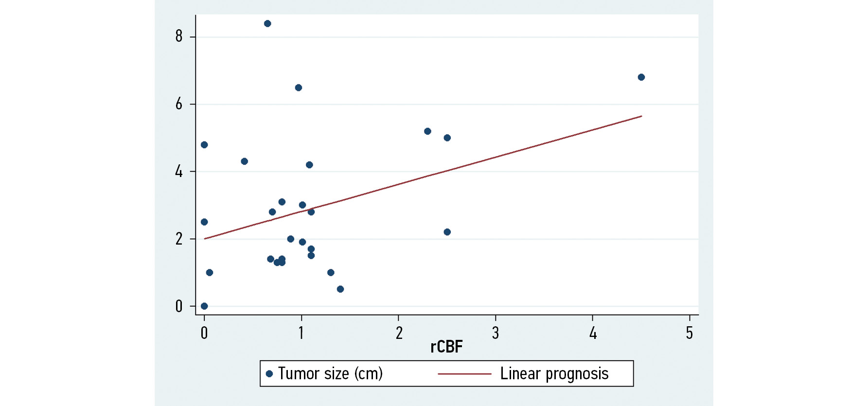868x406 pixels.
Task: Click the "rCBF" x-axis title
Action: [446, 347]
